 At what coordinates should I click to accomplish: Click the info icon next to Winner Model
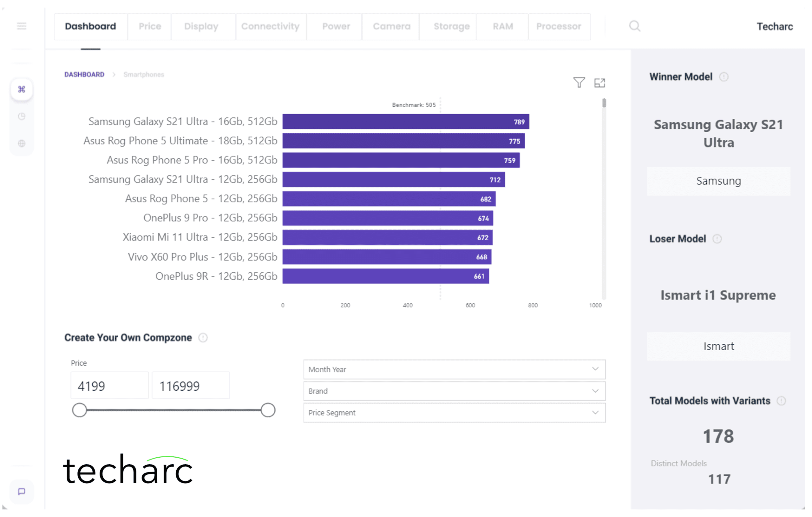pos(724,76)
